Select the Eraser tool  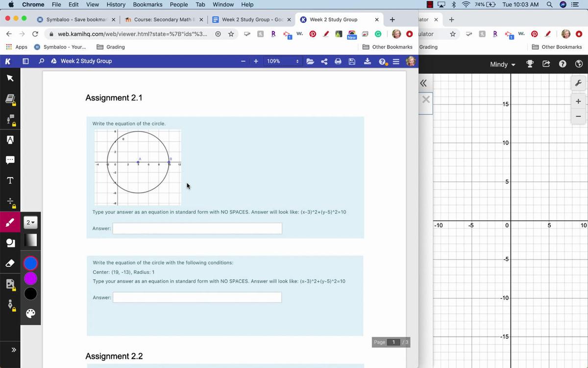(10, 263)
